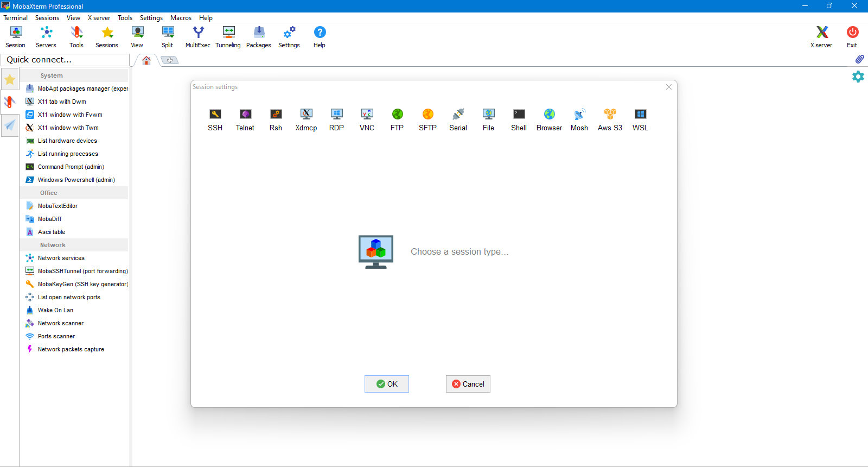Switch to the favorites star sidebar tab
This screenshot has width=868, height=467.
10,80
